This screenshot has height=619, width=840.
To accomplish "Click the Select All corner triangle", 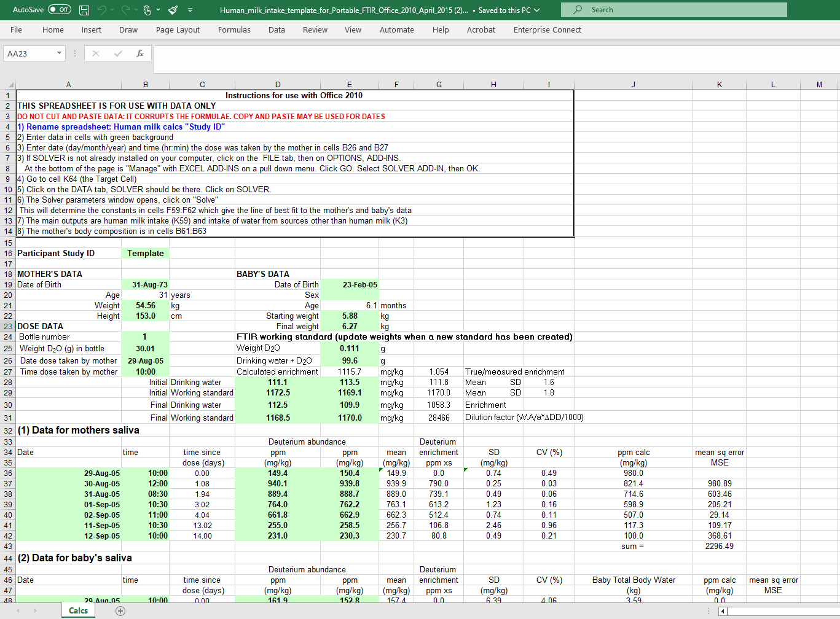I will click(x=10, y=85).
